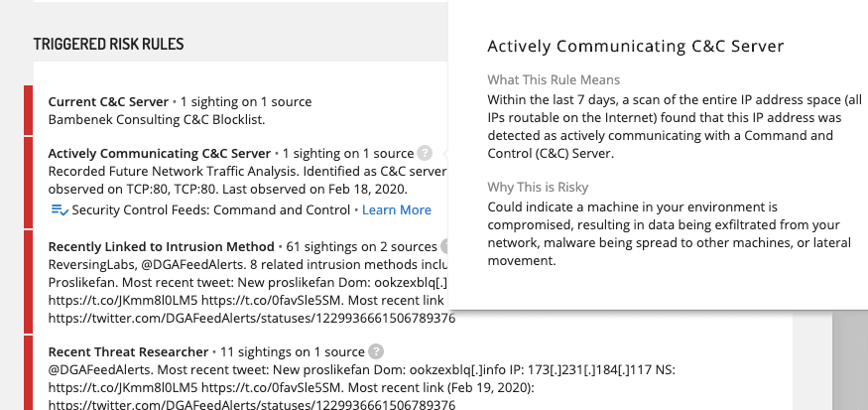Click the popup title Actively Communicating C&C Server

[636, 46]
